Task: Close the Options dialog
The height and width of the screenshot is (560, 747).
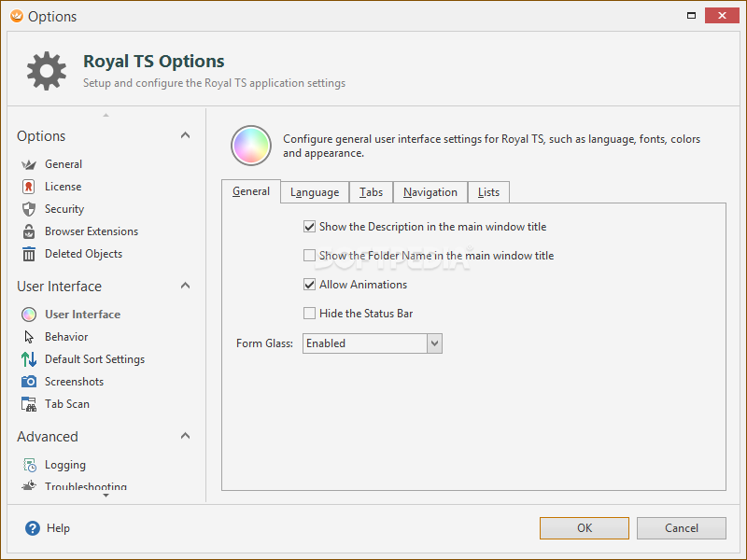Action: (722, 16)
